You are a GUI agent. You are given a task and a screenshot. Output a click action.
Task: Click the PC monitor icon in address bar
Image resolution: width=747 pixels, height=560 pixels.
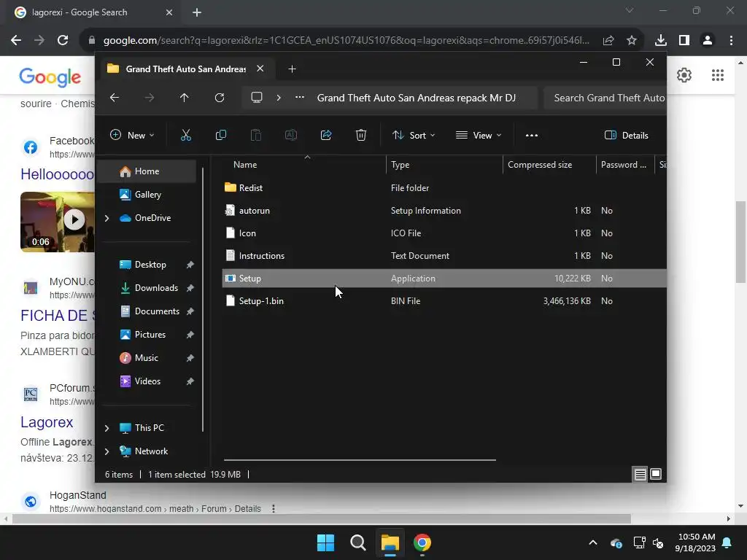coord(257,98)
